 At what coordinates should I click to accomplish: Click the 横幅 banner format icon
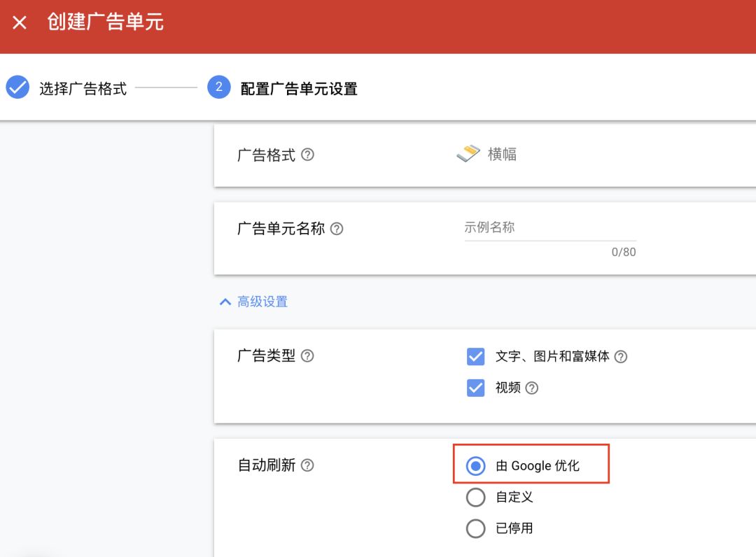click(x=468, y=154)
